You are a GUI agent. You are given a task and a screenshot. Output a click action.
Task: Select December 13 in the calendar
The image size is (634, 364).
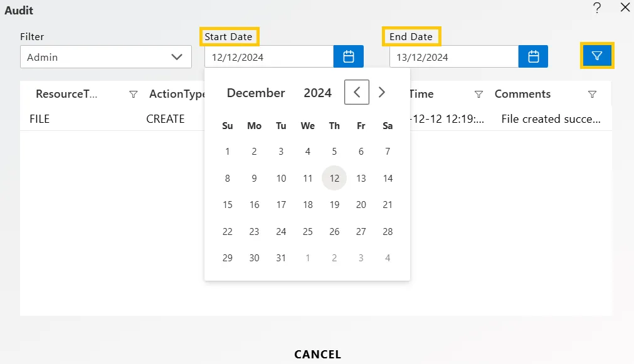pos(361,178)
